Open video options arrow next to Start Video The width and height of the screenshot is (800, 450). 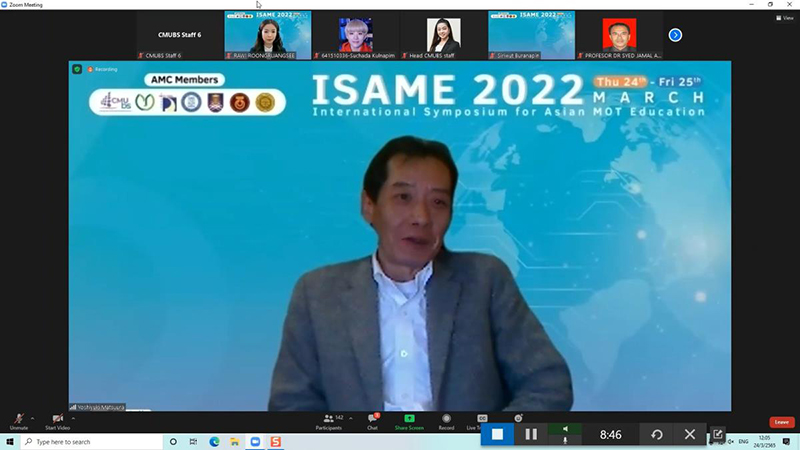pos(73,418)
